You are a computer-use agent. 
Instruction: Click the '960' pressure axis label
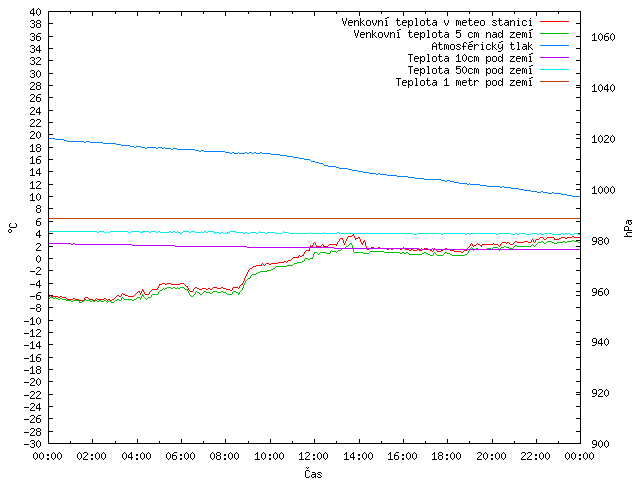click(600, 292)
